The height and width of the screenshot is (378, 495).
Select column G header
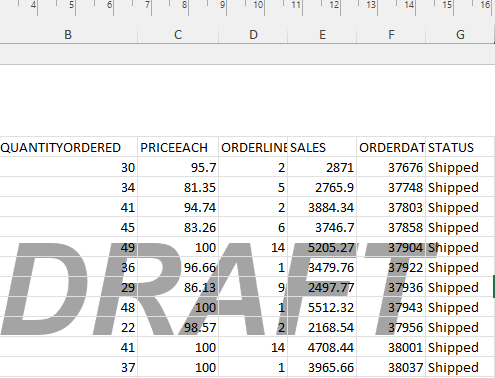click(460, 35)
